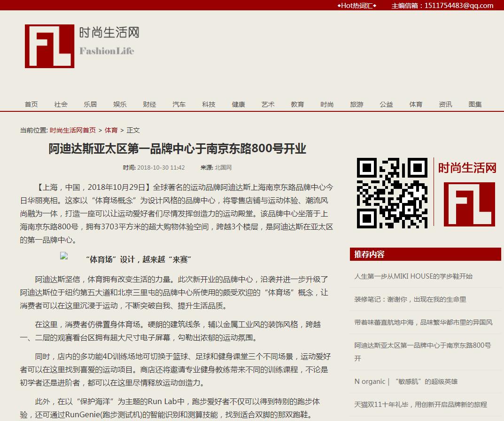Open the N organic 敏感肌 article link
Viewport: 504px width, 421px height.
[x=406, y=382]
